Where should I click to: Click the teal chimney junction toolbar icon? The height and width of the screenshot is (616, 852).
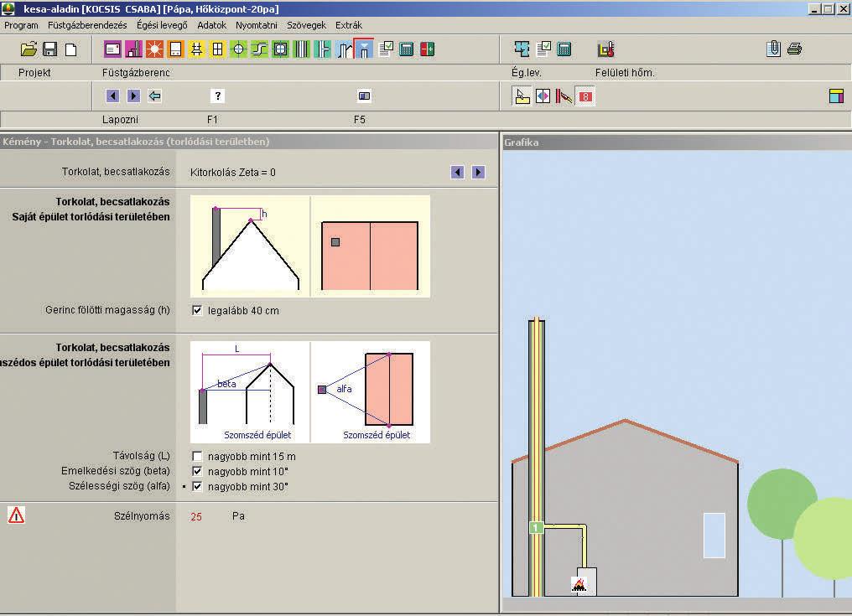coord(322,49)
